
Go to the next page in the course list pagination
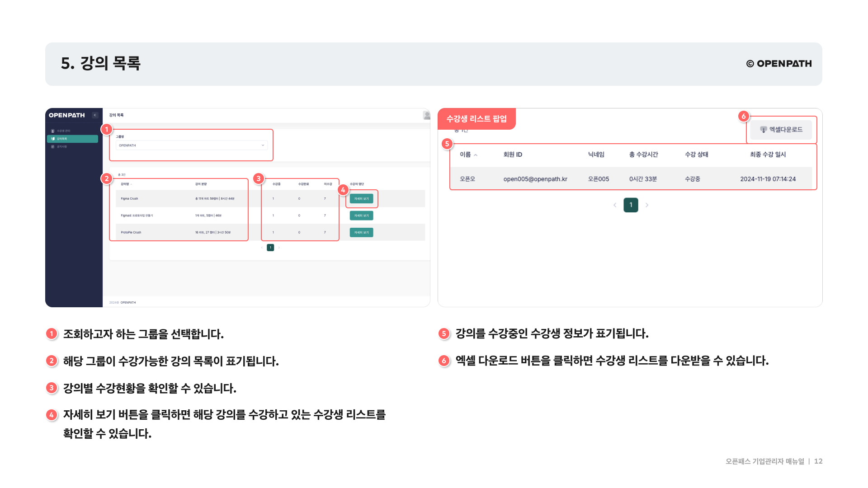pos(279,248)
